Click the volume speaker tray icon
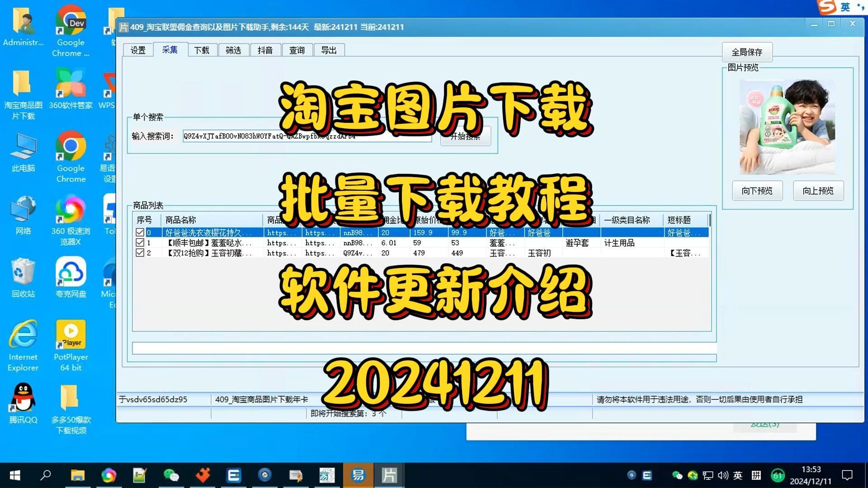 [x=723, y=475]
